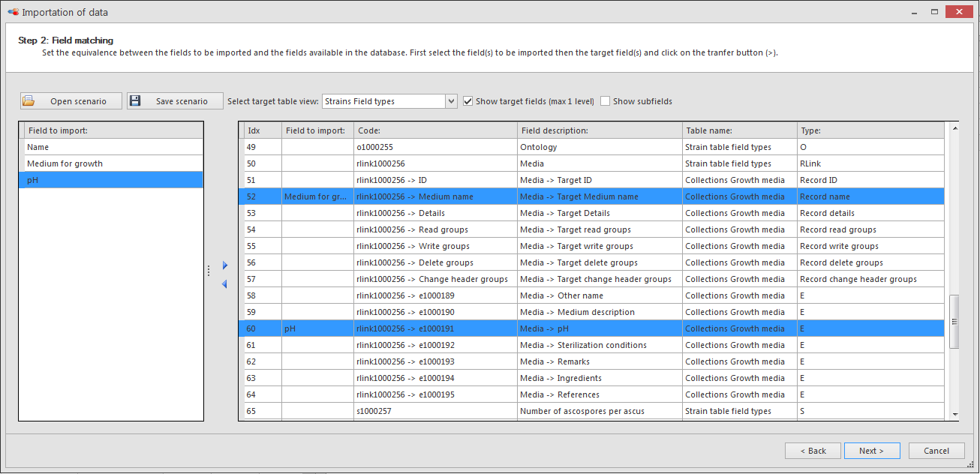Screen dimensions: 980x474
Task: Click the floppy disk icon on Save scenario
Action: click(135, 101)
